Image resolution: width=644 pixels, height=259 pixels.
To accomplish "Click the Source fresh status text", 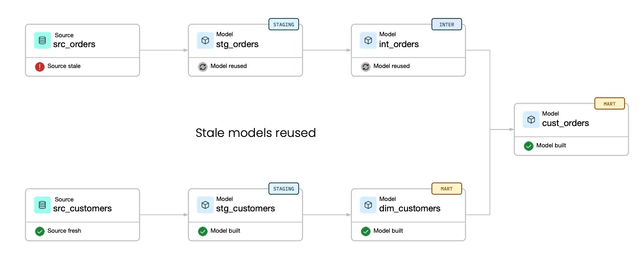I will click(x=64, y=231).
